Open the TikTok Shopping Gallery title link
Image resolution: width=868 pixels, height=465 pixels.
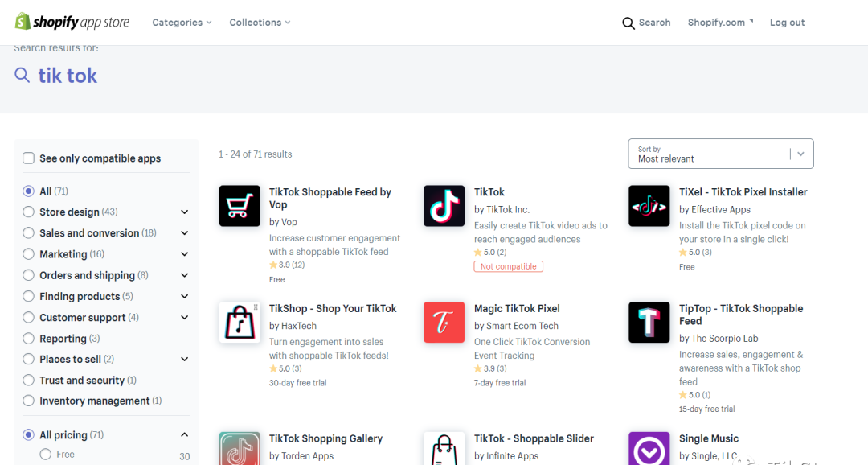click(325, 438)
